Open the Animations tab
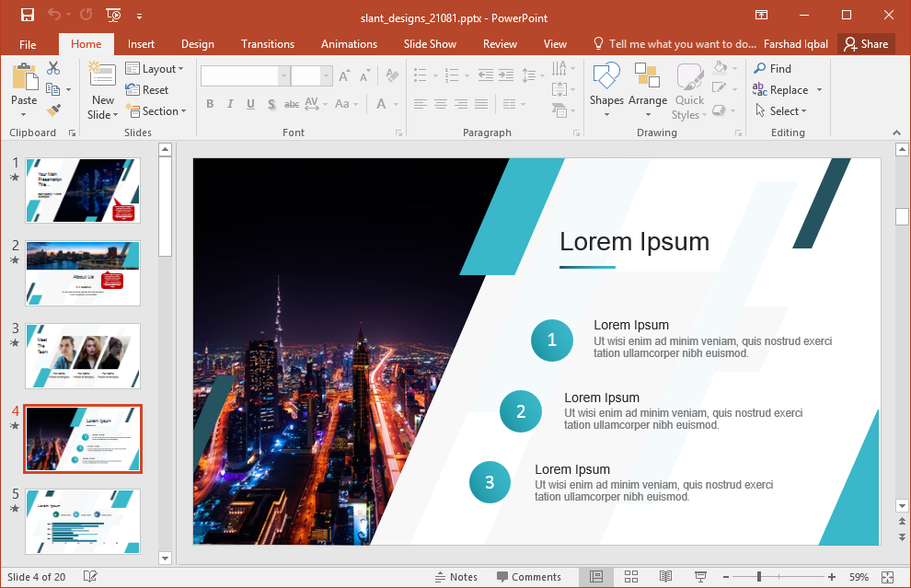 pyautogui.click(x=349, y=43)
